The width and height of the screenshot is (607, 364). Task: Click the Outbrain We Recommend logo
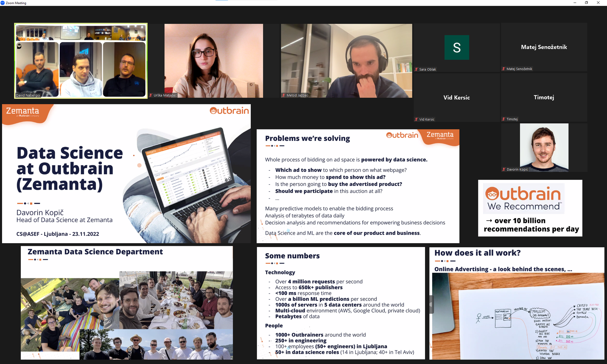pos(524,198)
